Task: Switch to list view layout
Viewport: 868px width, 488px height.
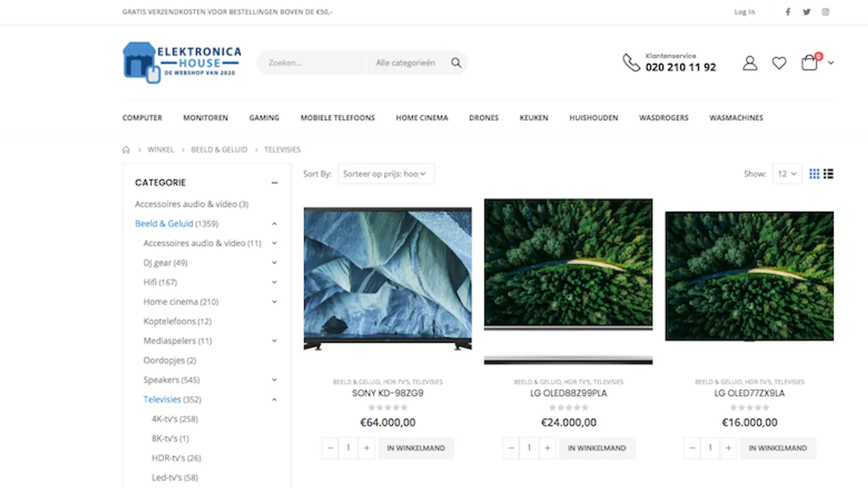Action: [828, 174]
